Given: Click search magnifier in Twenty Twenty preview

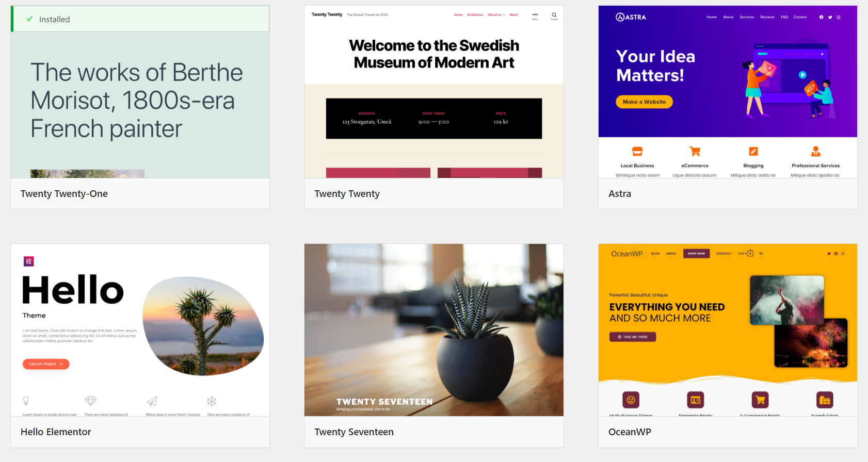Looking at the screenshot, I should click(x=554, y=15).
